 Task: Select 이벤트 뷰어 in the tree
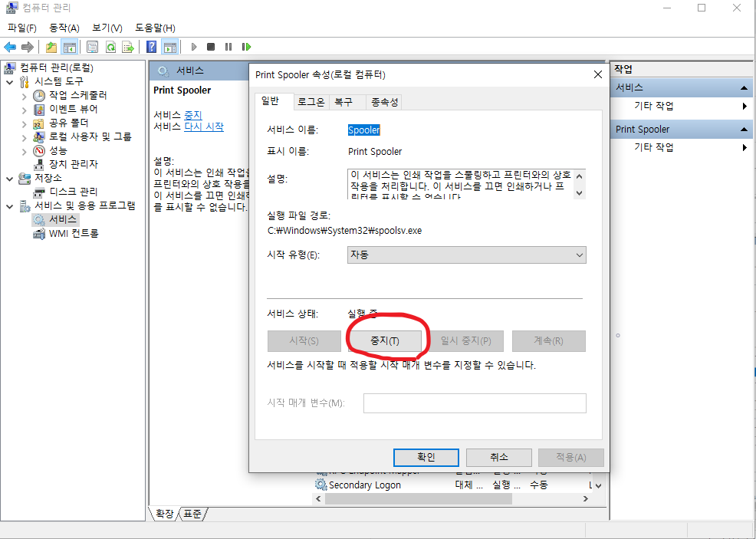pyautogui.click(x=74, y=109)
